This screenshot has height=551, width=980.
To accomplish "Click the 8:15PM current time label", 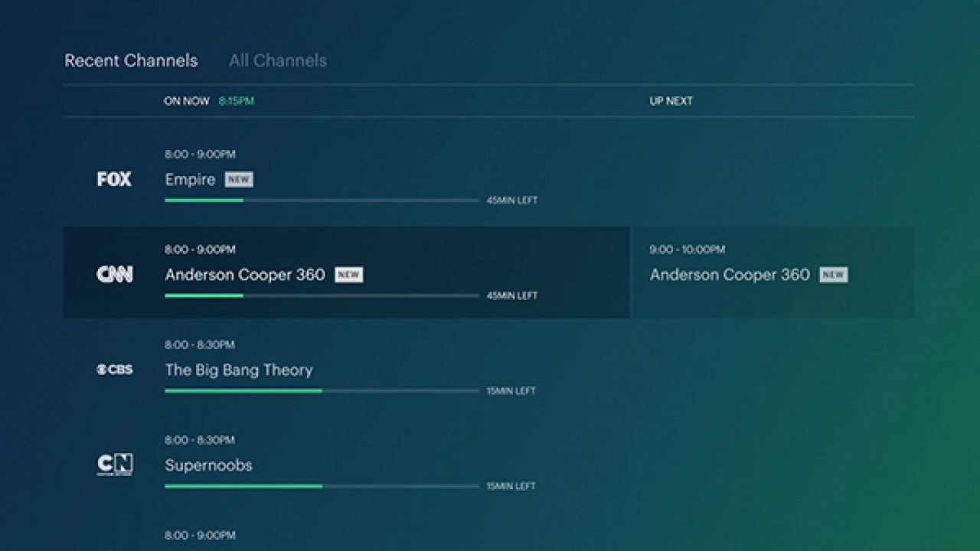I will [x=237, y=101].
